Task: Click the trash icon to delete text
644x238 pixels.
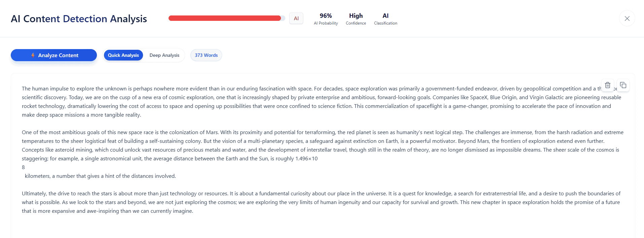Action: tap(607, 85)
